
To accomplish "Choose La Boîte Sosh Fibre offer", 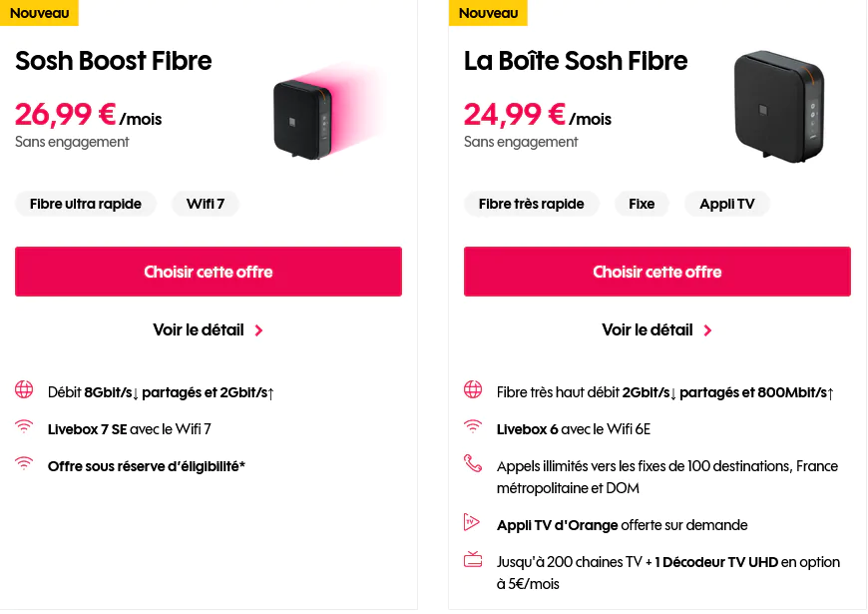I will (656, 272).
